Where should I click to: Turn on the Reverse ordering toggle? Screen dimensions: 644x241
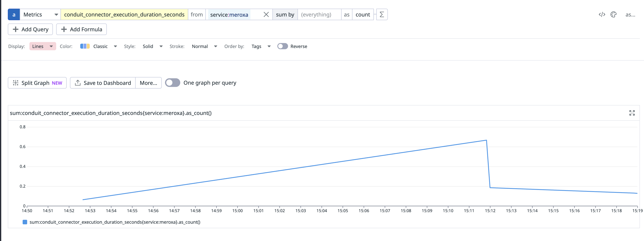[x=283, y=46]
